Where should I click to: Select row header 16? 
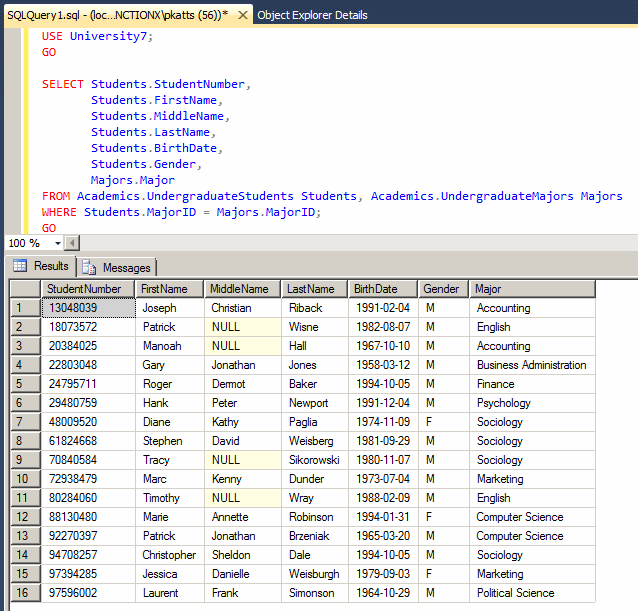[x=25, y=593]
